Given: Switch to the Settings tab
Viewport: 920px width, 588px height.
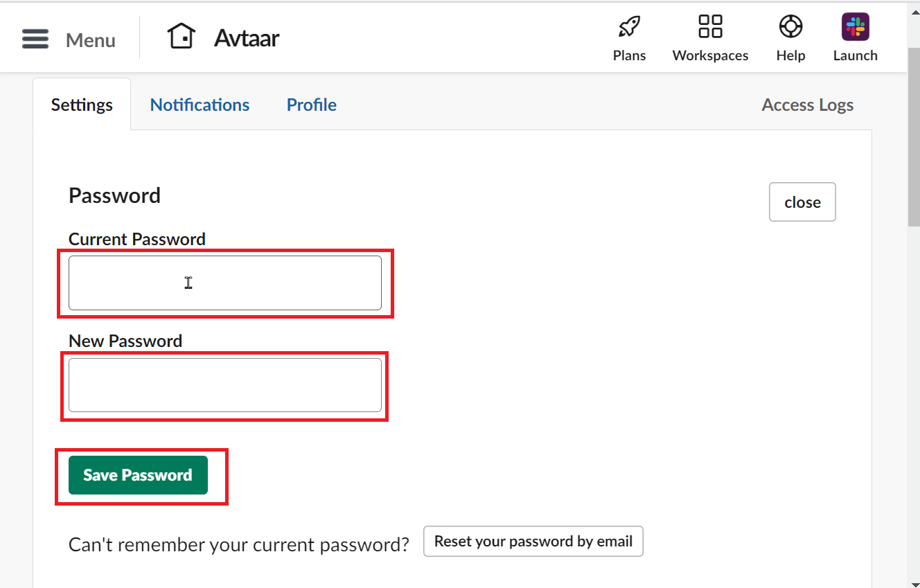Looking at the screenshot, I should pyautogui.click(x=82, y=105).
